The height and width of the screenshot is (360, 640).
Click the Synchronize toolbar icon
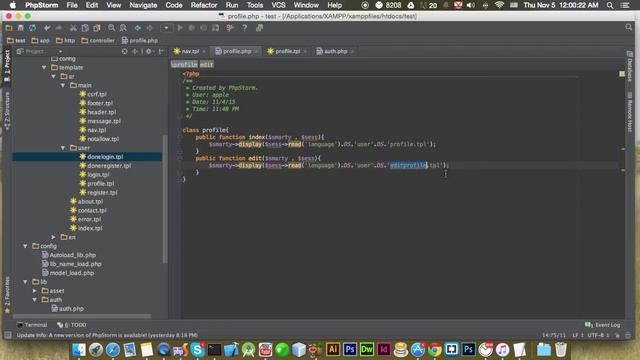(x=32, y=28)
